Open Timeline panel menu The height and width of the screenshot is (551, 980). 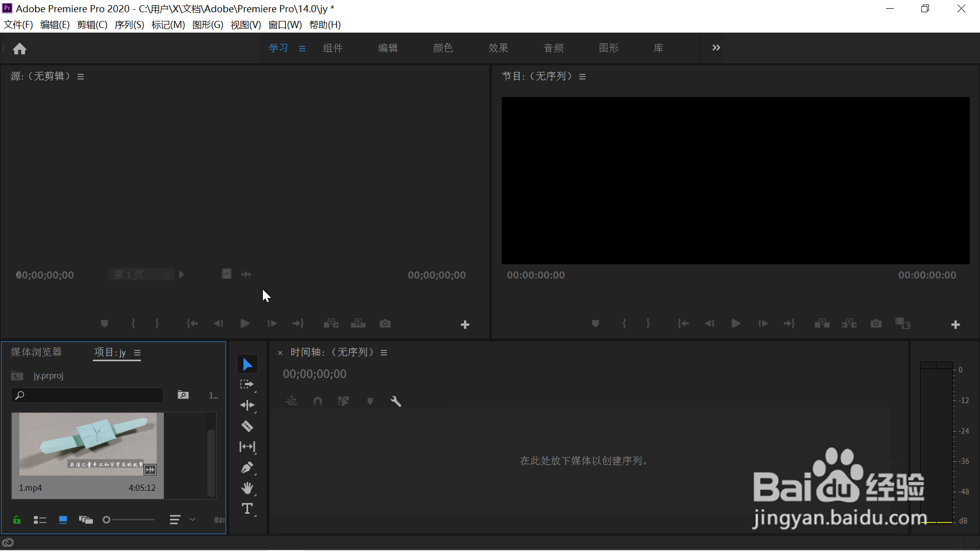[384, 353]
